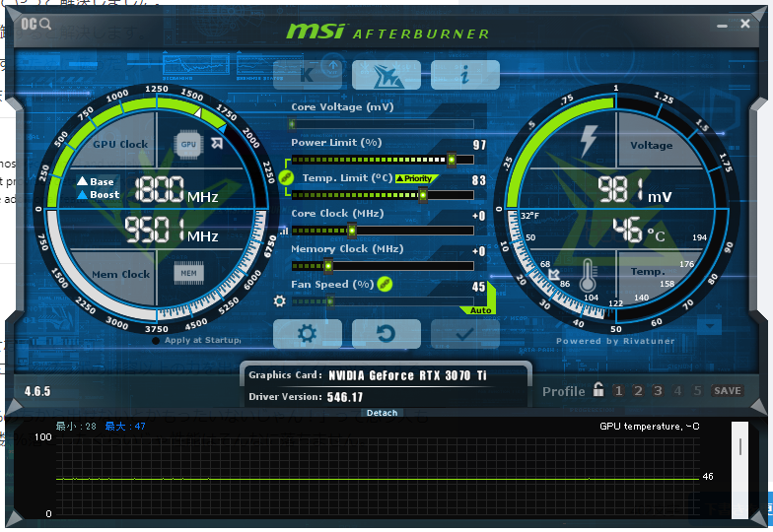This screenshot has height=532, width=773.
Task: Reset settings with the circular arrow button
Action: (386, 334)
